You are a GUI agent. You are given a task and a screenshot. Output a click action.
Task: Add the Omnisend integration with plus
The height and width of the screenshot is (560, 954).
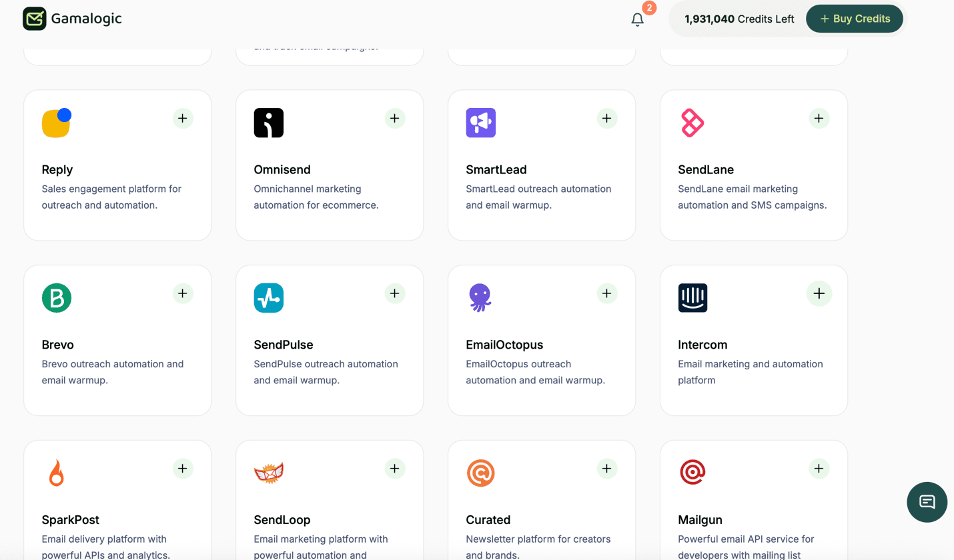395,118
